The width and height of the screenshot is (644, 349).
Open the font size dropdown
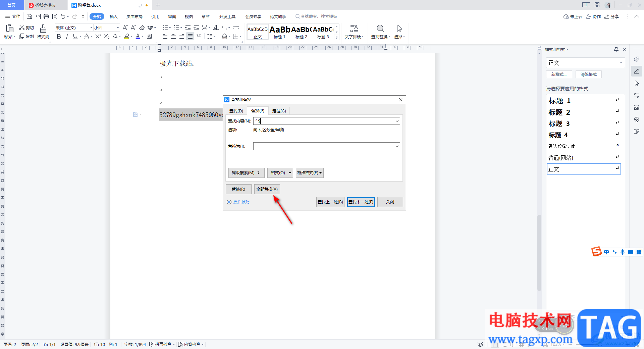pyautogui.click(x=118, y=28)
